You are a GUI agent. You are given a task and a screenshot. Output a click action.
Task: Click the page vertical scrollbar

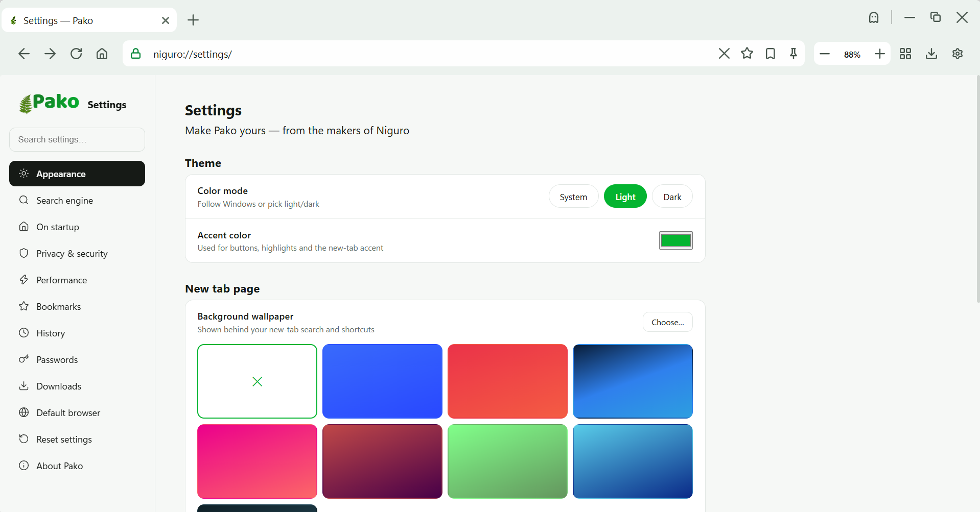point(978,189)
